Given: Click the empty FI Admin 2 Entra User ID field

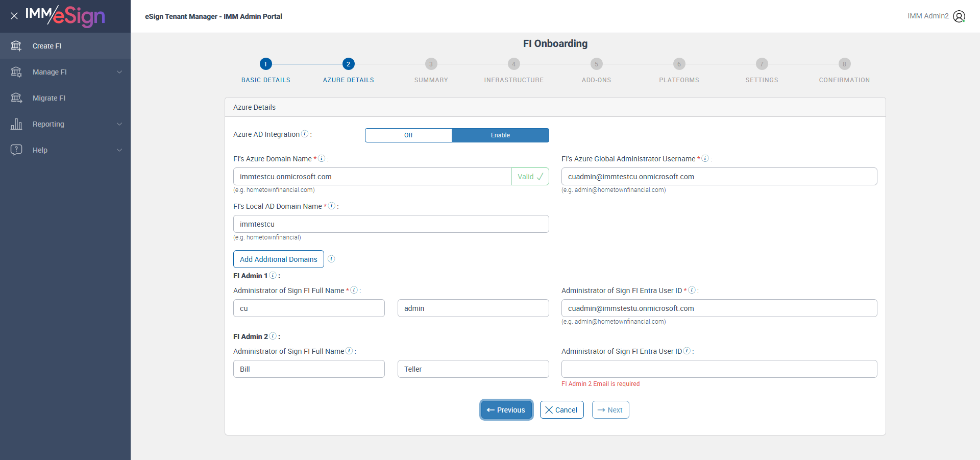Looking at the screenshot, I should (719, 369).
